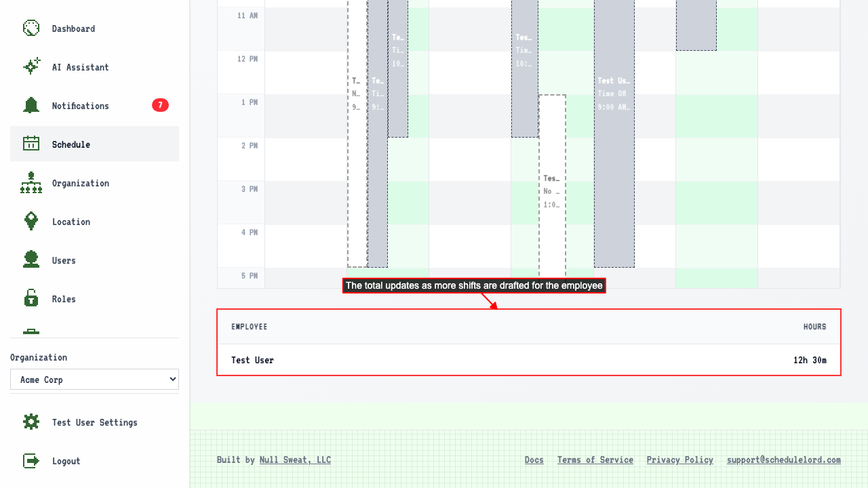Click the Schedule calendar icon
This screenshot has width=868, height=488.
(x=31, y=144)
